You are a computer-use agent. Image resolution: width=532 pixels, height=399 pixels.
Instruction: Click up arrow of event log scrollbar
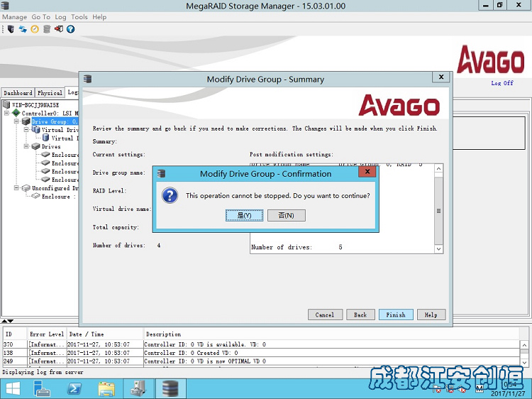coord(524,344)
